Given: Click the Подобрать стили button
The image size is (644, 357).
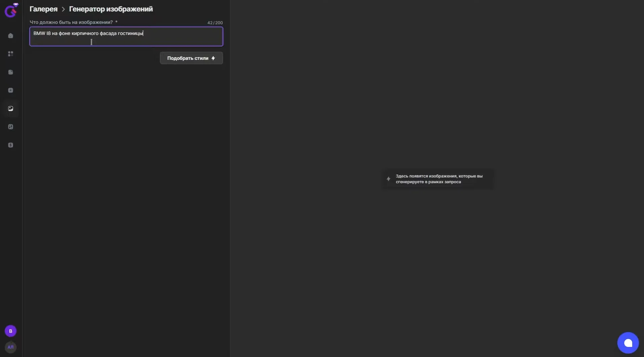Looking at the screenshot, I should point(191,58).
